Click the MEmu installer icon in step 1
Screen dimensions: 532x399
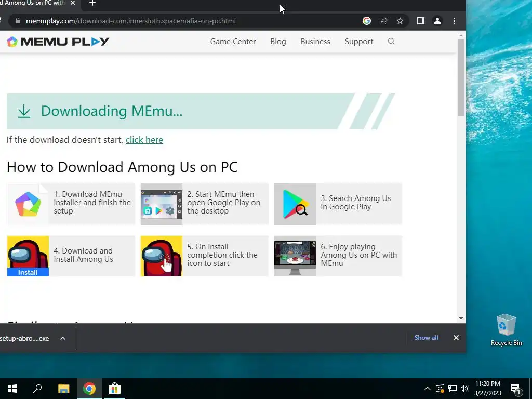pyautogui.click(x=28, y=204)
